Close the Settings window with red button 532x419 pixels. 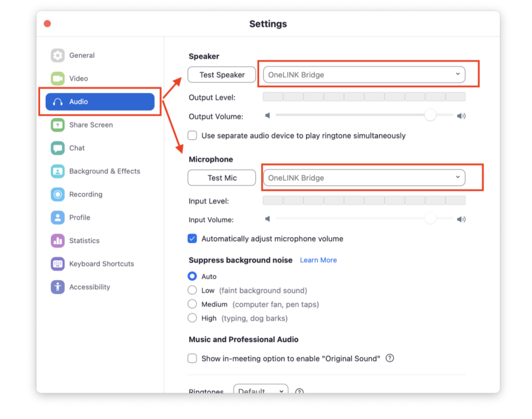(47, 23)
